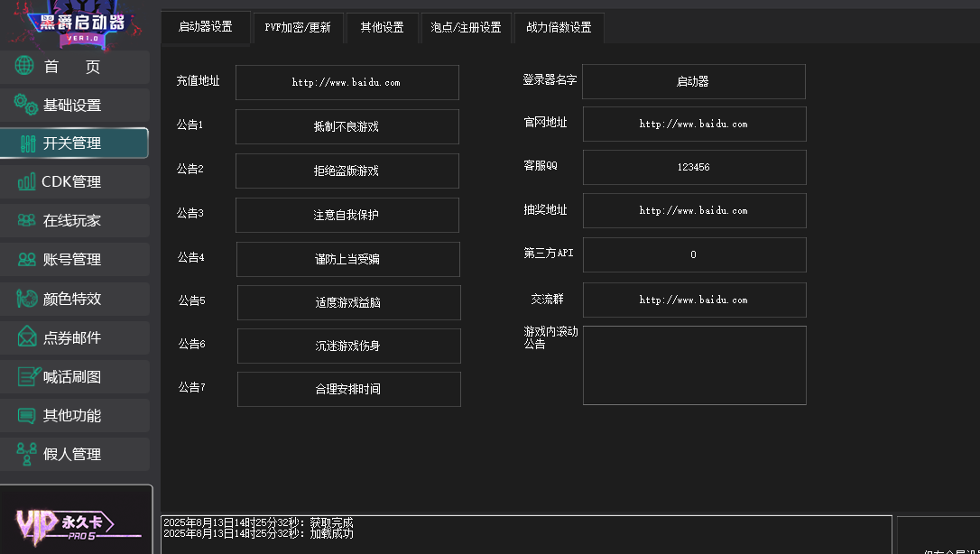Click the globe icon beside 首页

point(25,66)
